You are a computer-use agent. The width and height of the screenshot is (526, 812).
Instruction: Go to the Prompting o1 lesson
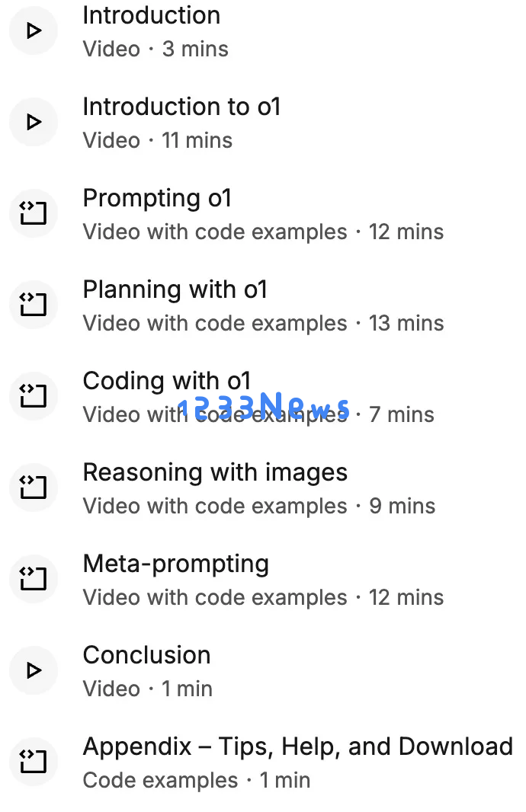click(157, 200)
